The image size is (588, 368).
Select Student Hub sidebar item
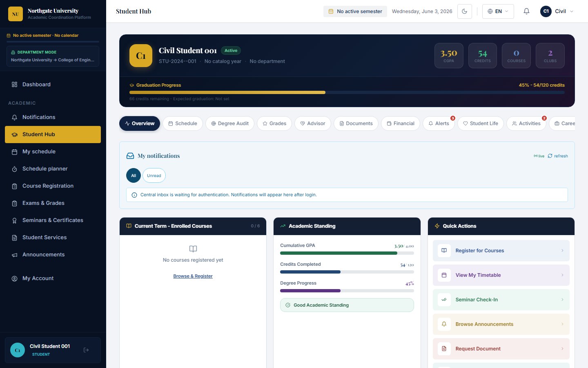[53, 135]
